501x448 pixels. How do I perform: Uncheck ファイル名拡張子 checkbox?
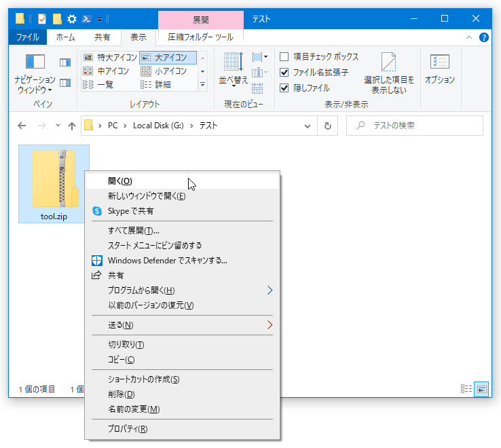click(284, 73)
